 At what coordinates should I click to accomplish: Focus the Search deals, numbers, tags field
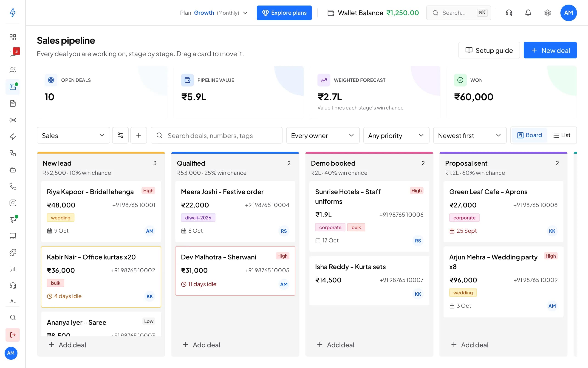pos(217,135)
